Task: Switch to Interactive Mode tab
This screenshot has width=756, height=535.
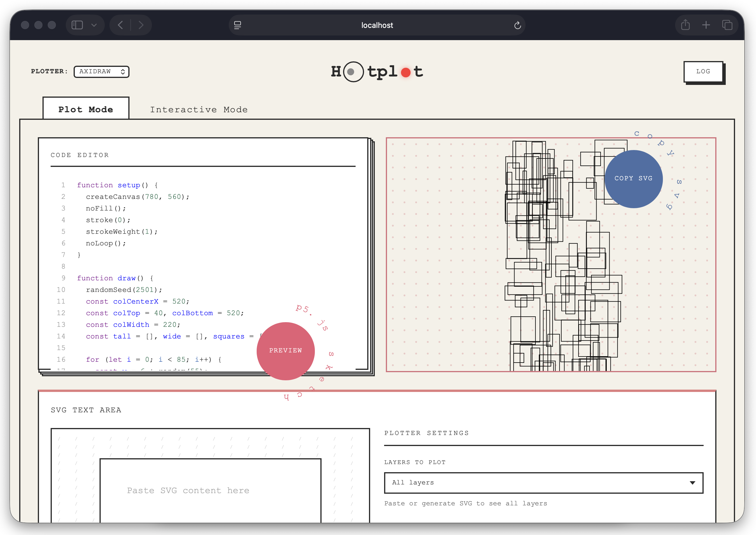Action: pyautogui.click(x=199, y=110)
